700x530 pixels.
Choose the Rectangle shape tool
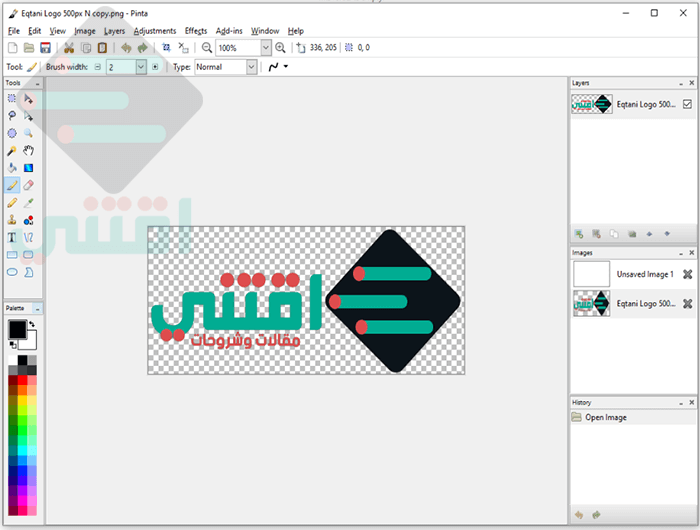click(x=12, y=255)
